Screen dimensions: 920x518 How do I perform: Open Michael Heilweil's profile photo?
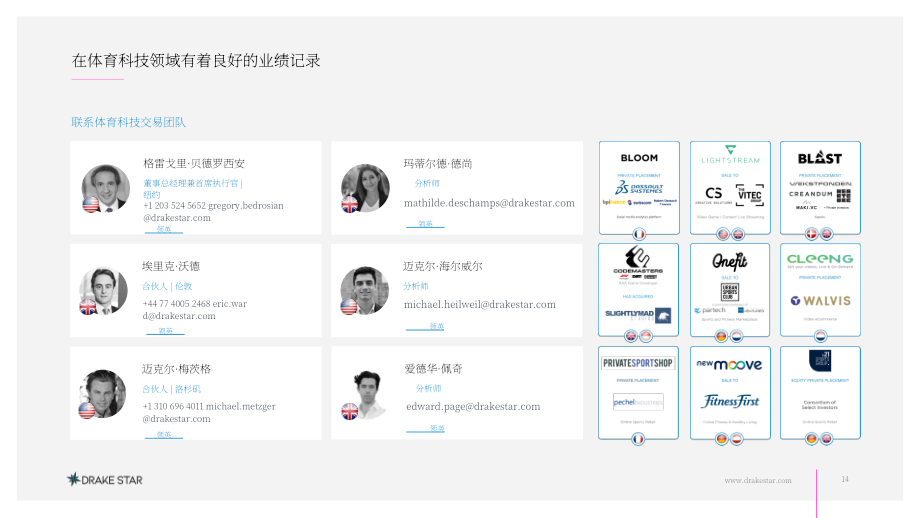click(364, 290)
